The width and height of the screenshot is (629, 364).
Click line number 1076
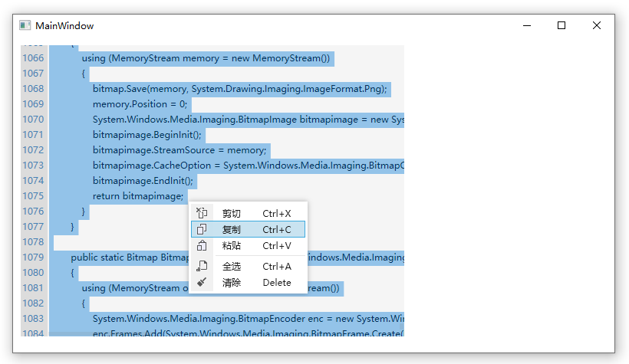pyautogui.click(x=33, y=212)
